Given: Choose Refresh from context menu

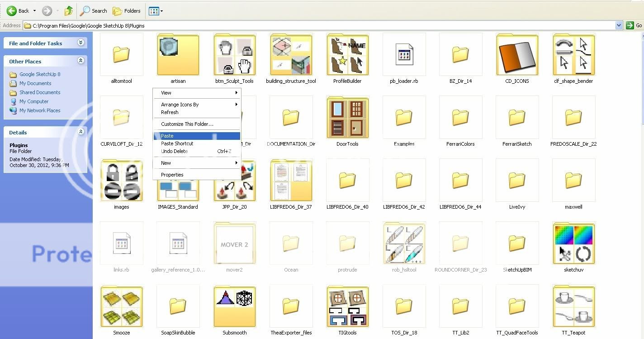Looking at the screenshot, I should (x=197, y=112).
